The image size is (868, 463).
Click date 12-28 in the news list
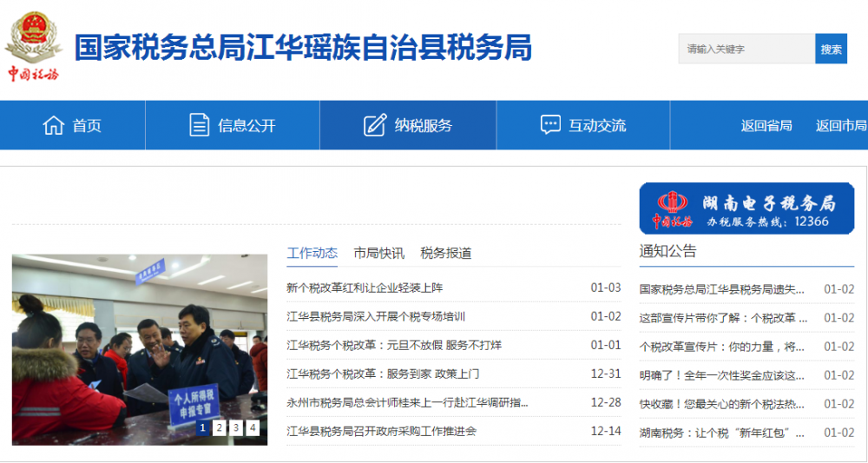point(606,403)
